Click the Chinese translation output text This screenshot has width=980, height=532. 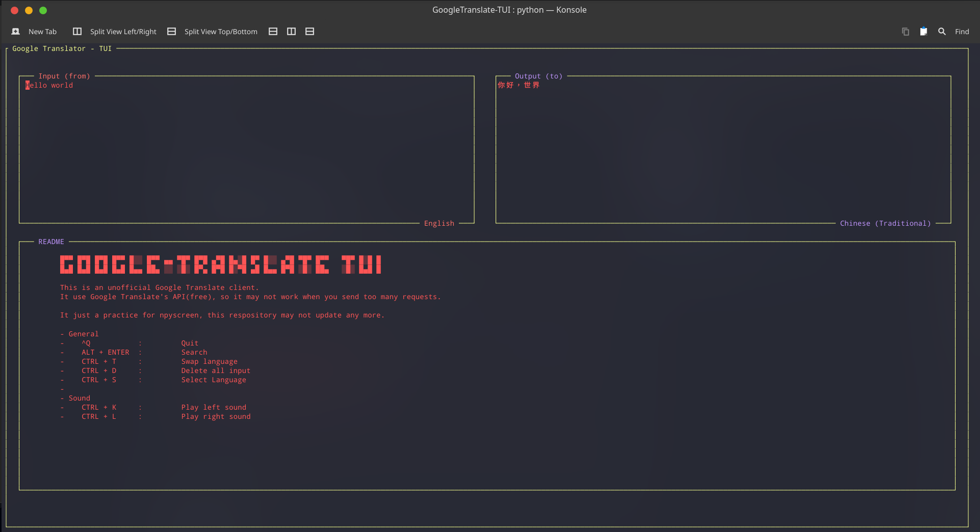tap(518, 85)
